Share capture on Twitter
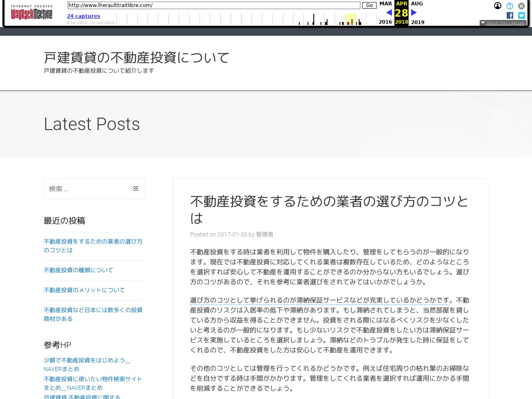532x399 pixels. point(521,15)
